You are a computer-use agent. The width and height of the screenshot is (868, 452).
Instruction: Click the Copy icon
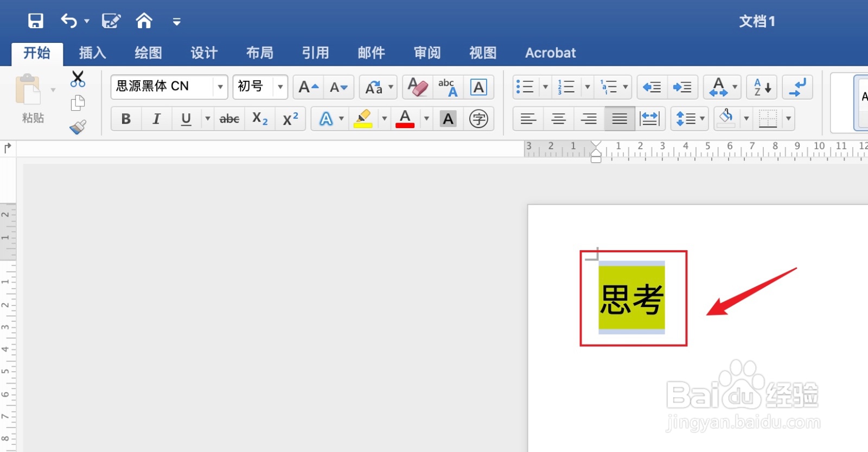[78, 103]
